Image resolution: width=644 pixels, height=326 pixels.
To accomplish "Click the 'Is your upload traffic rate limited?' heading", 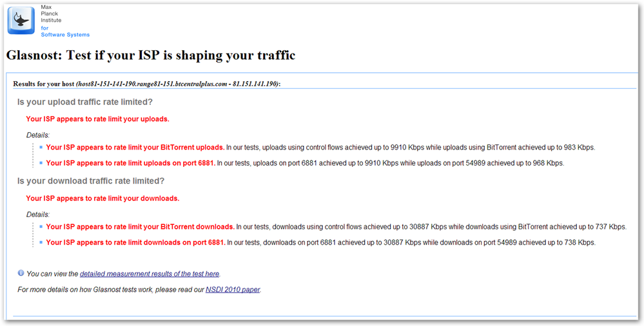I will click(84, 102).
